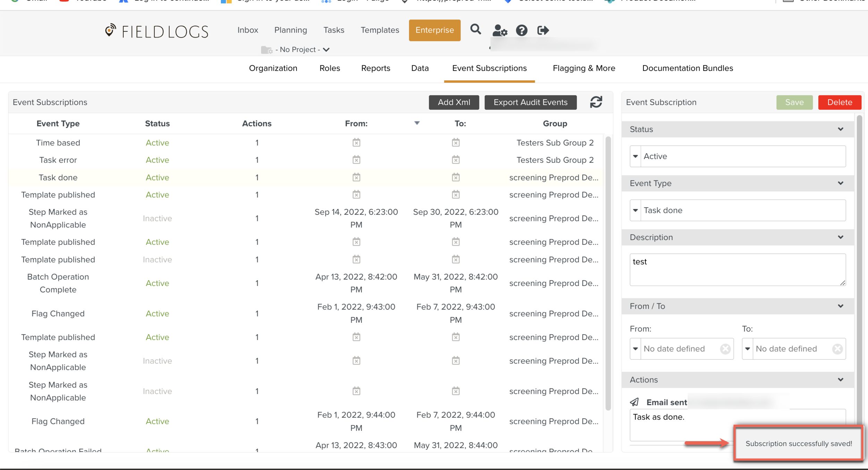Open the From date picker dropdown
The image size is (868, 470).
point(635,349)
